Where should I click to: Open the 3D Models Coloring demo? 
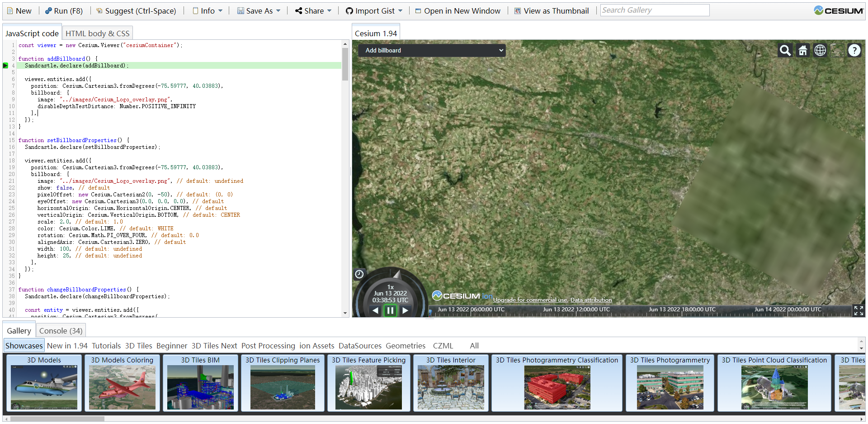coord(122,383)
